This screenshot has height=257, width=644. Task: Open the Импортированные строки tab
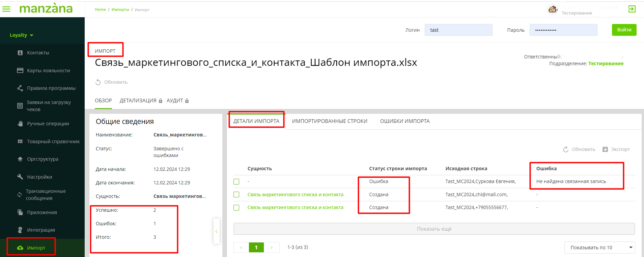[x=329, y=121]
